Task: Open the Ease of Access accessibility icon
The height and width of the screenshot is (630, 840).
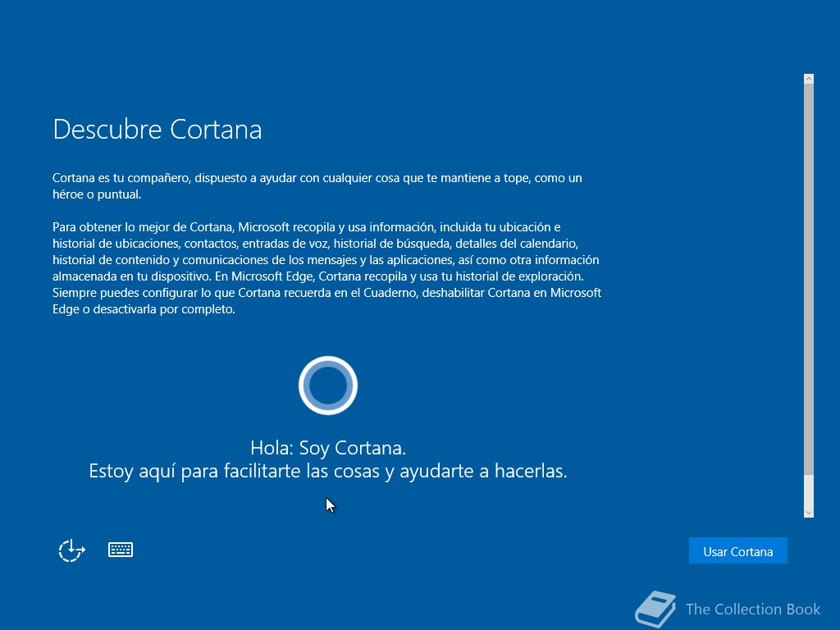Action: coord(72,550)
